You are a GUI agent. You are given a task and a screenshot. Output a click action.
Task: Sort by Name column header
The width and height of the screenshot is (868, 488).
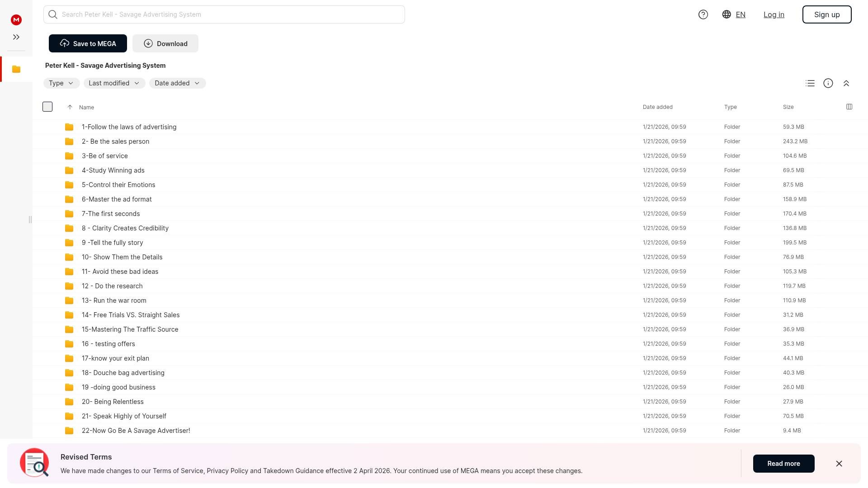tap(86, 107)
